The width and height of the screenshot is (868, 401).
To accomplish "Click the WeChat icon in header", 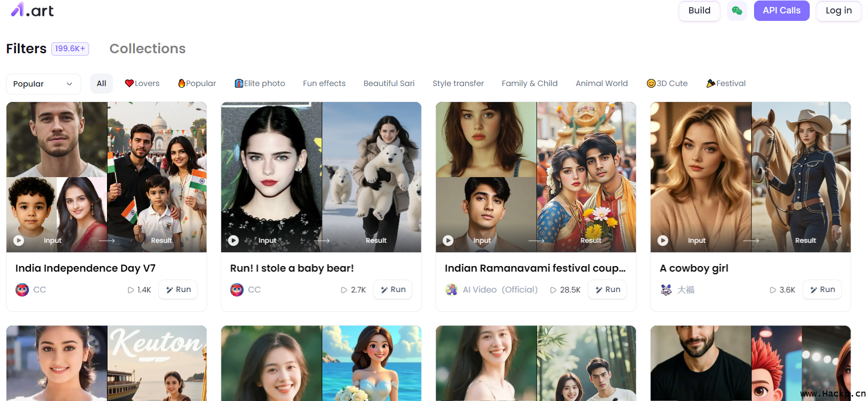I will pos(737,10).
